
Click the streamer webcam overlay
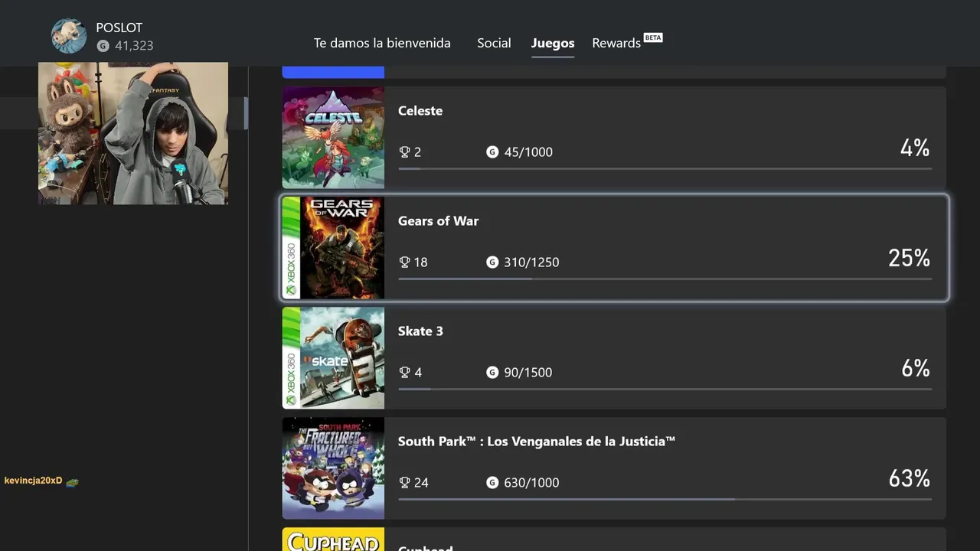point(133,133)
